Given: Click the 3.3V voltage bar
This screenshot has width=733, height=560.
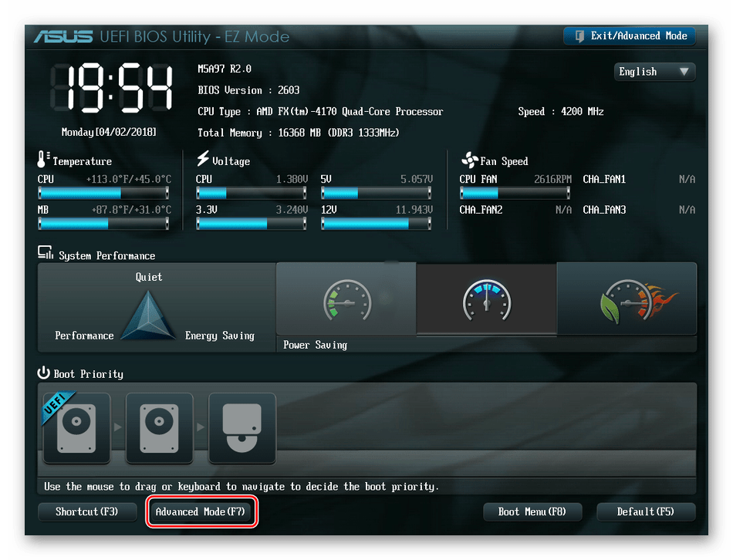Looking at the screenshot, I should tap(251, 224).
